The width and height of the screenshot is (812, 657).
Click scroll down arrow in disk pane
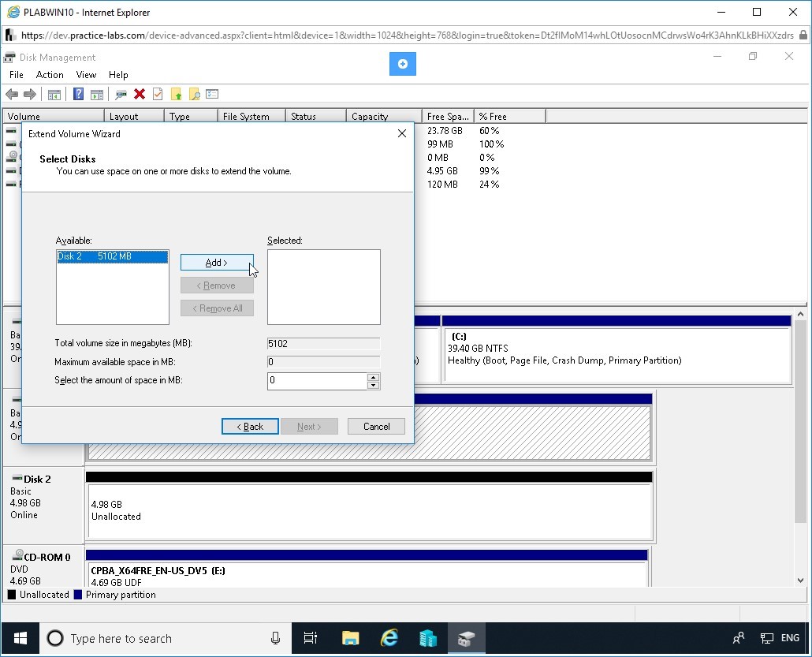pyautogui.click(x=801, y=580)
